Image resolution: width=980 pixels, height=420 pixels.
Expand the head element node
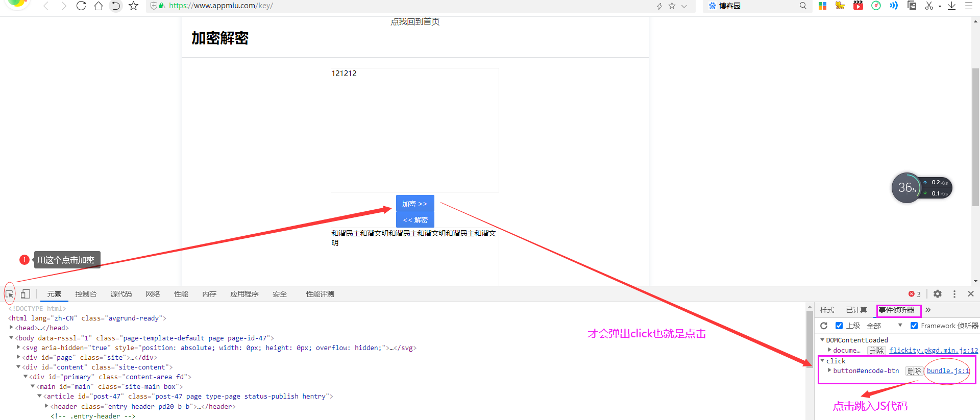pos(11,328)
